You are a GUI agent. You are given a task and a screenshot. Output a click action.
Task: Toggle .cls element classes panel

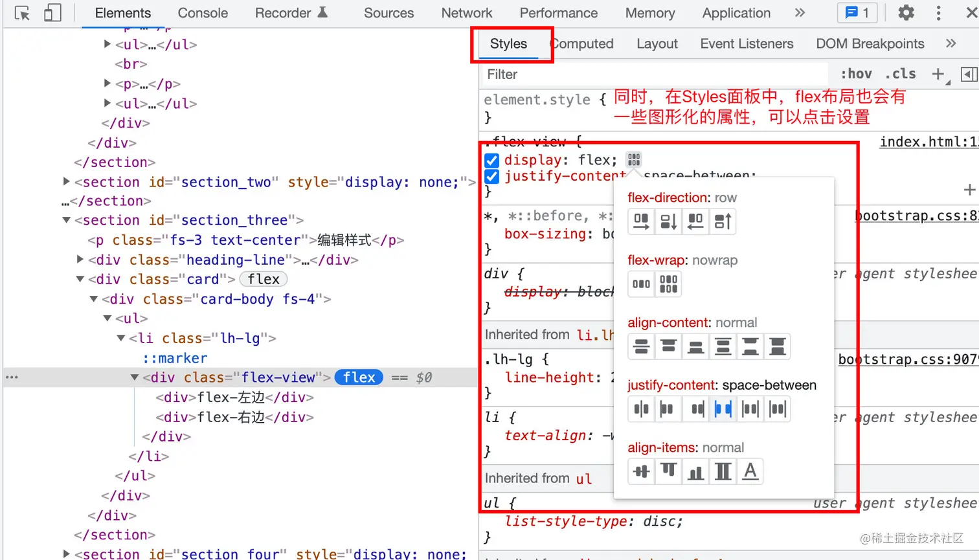point(901,74)
